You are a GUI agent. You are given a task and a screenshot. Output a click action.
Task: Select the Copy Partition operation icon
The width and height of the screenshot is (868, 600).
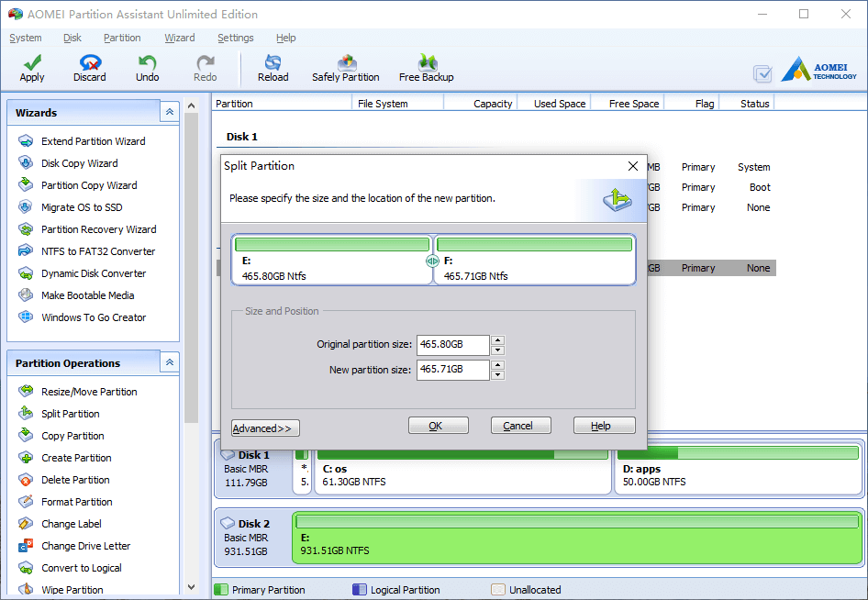click(x=26, y=436)
